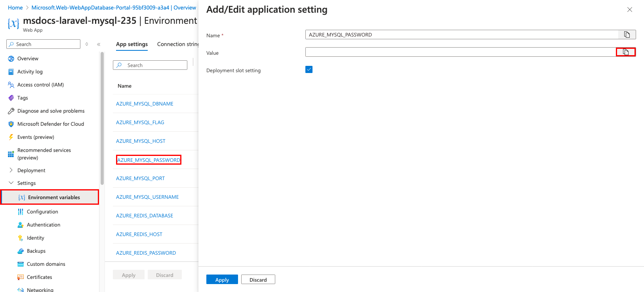
Task: Close the Add/Edit application setting panel
Action: coord(630,10)
